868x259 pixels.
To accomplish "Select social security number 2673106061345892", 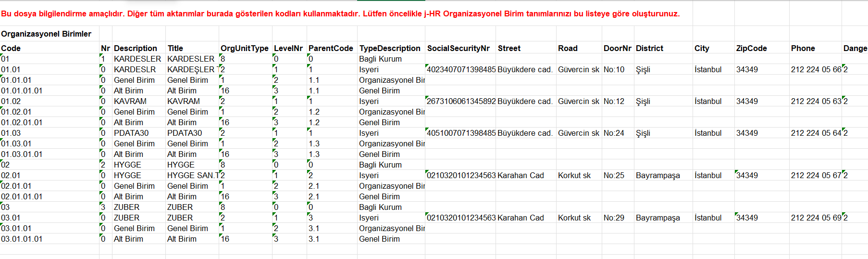I will pos(461,101).
